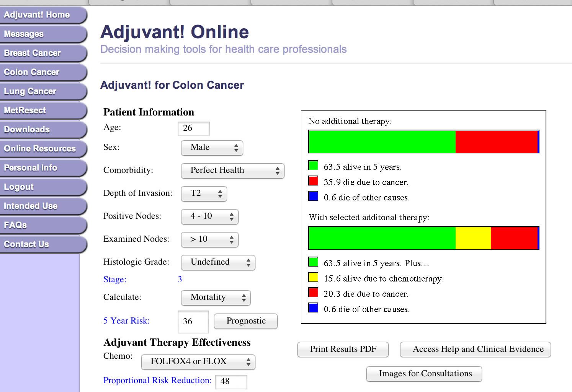This screenshot has height=392, width=572.
Task: Click green segment of No additional therapy bar
Action: [x=382, y=142]
